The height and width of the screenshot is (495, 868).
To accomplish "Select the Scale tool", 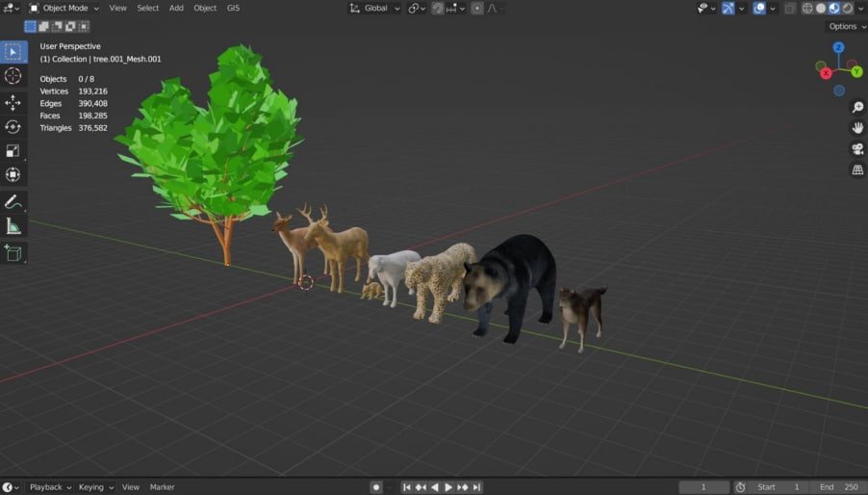I will click(x=13, y=150).
